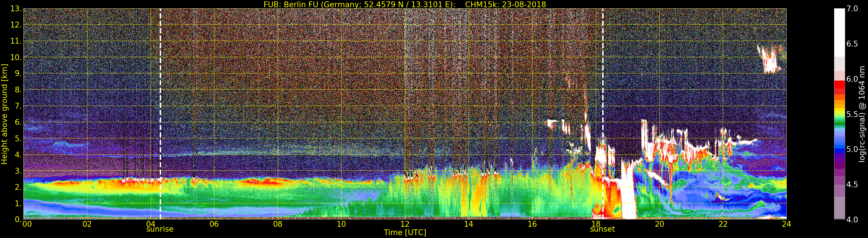The height and width of the screenshot is (238, 868).
Task: Click the colorbar tick label '5.5'
Action: pos(852,114)
